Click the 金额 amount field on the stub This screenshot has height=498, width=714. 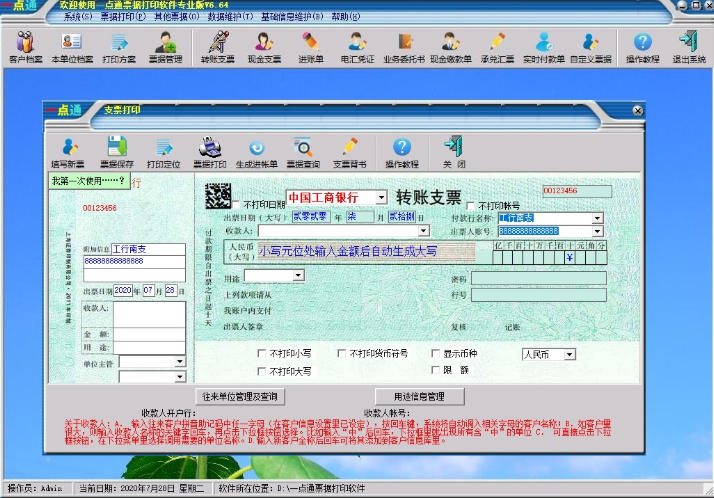tap(149, 335)
